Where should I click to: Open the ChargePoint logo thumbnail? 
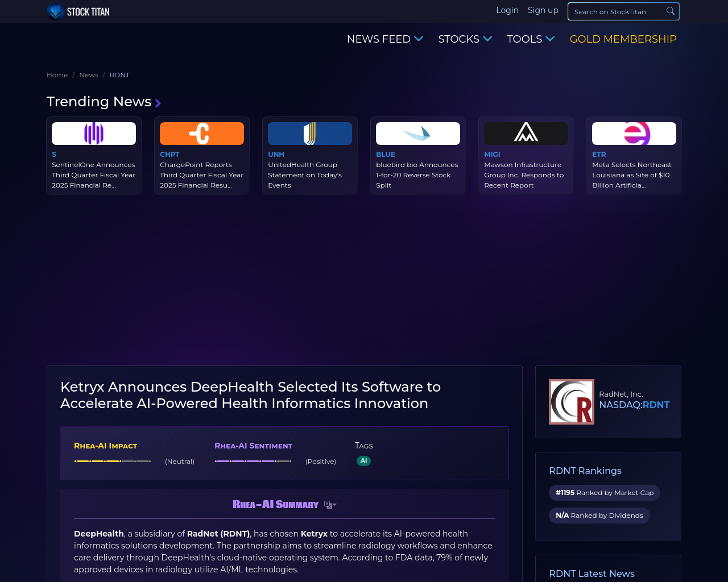click(x=202, y=134)
